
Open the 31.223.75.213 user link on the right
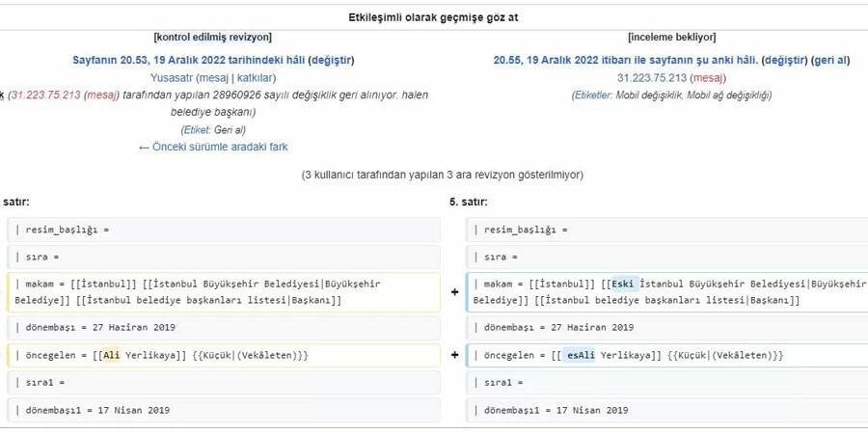[652, 77]
